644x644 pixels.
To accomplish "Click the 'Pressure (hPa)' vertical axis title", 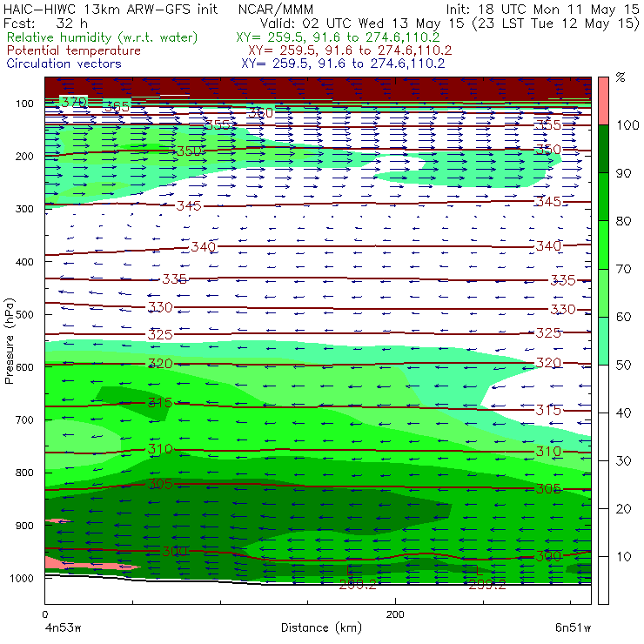I will coord(10,341).
